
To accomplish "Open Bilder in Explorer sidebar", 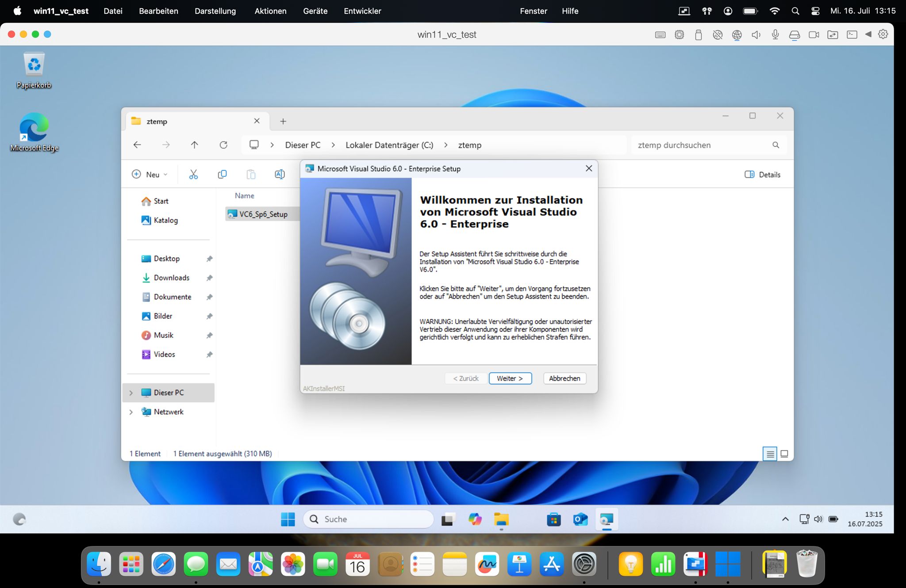I will (x=157, y=316).
